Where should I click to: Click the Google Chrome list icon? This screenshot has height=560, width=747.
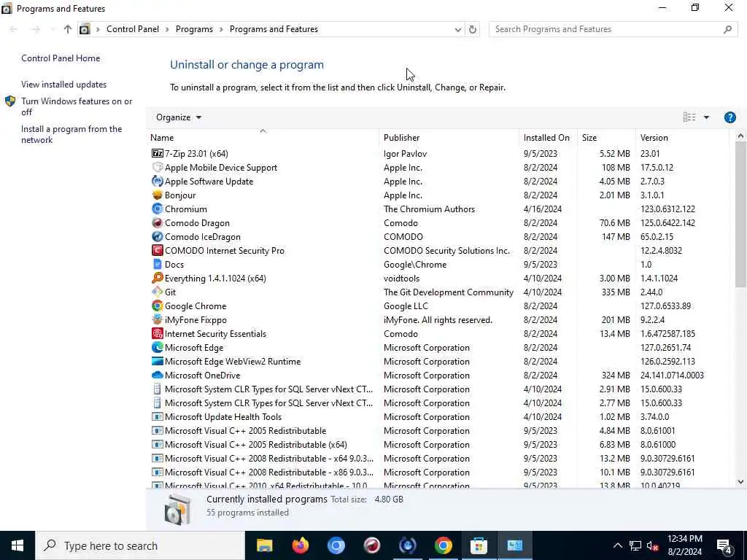click(x=158, y=306)
